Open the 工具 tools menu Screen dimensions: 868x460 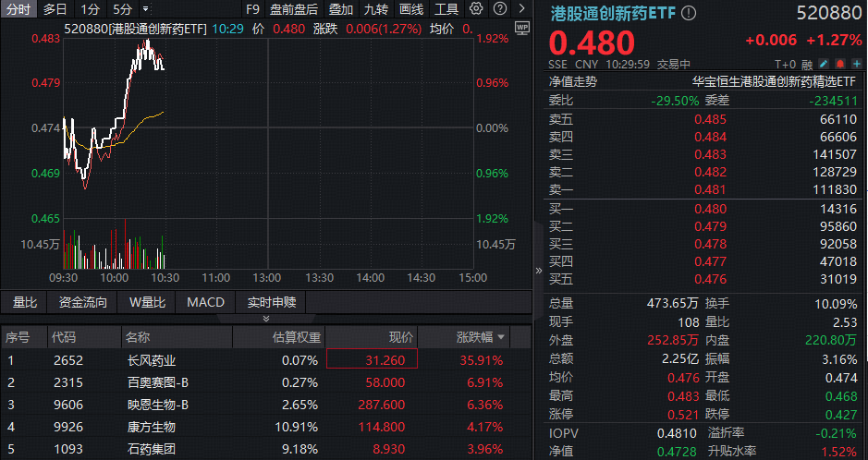point(446,9)
